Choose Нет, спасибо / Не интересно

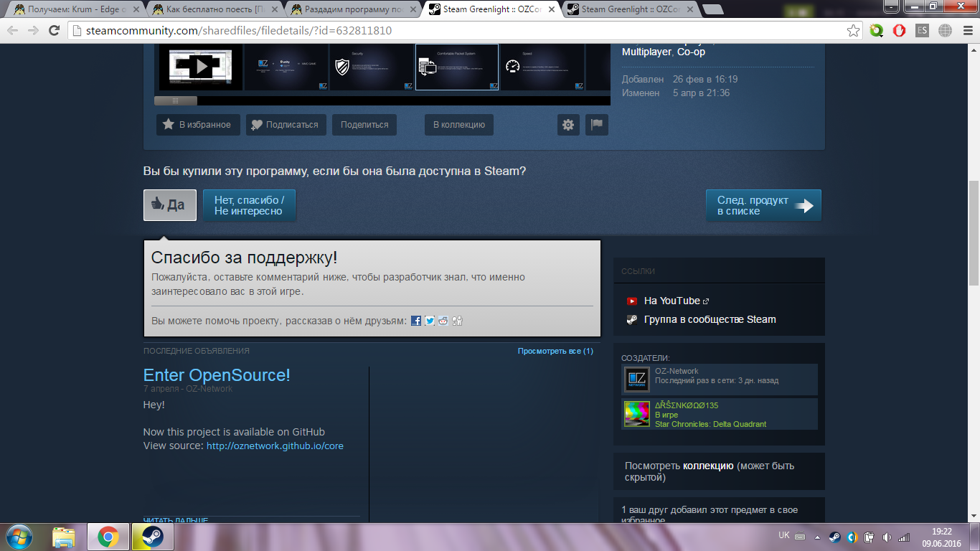[249, 205]
